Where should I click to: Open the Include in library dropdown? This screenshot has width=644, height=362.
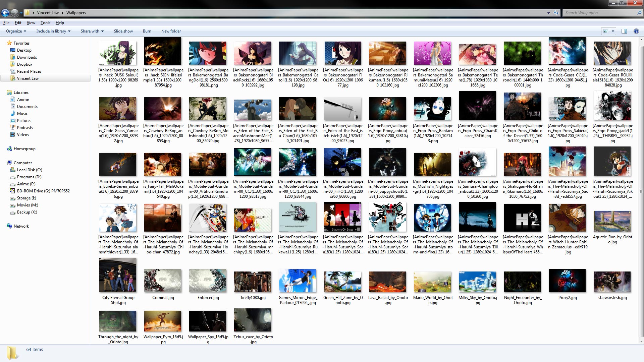click(x=53, y=31)
